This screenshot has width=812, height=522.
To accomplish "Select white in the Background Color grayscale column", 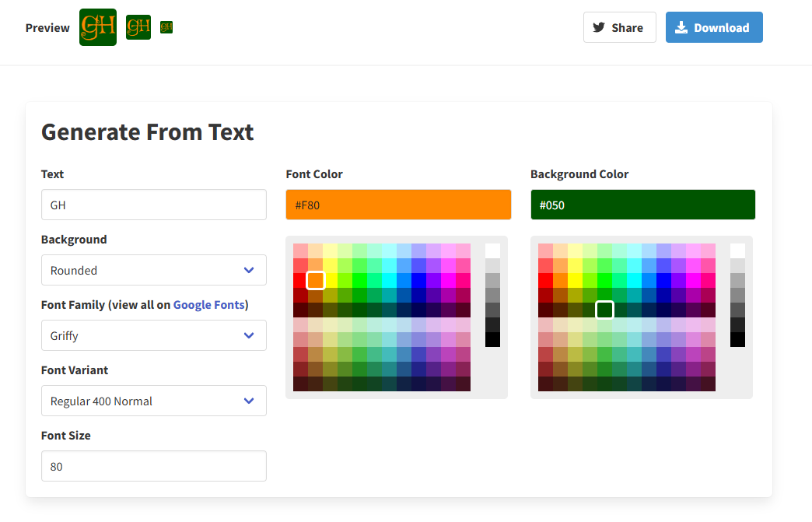I will pos(737,250).
